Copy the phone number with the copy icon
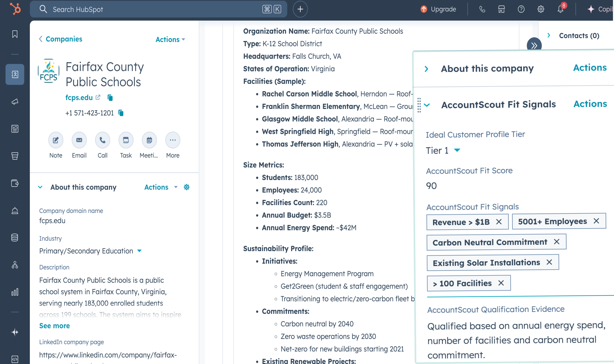This screenshot has width=614, height=364. point(121,113)
